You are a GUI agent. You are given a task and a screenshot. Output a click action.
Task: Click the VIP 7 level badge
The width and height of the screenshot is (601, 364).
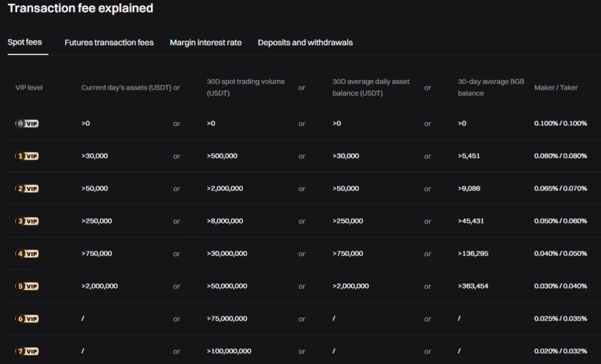(27, 351)
